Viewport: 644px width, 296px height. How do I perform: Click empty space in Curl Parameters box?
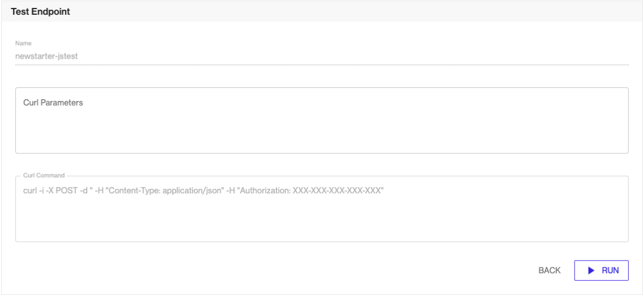click(x=322, y=132)
